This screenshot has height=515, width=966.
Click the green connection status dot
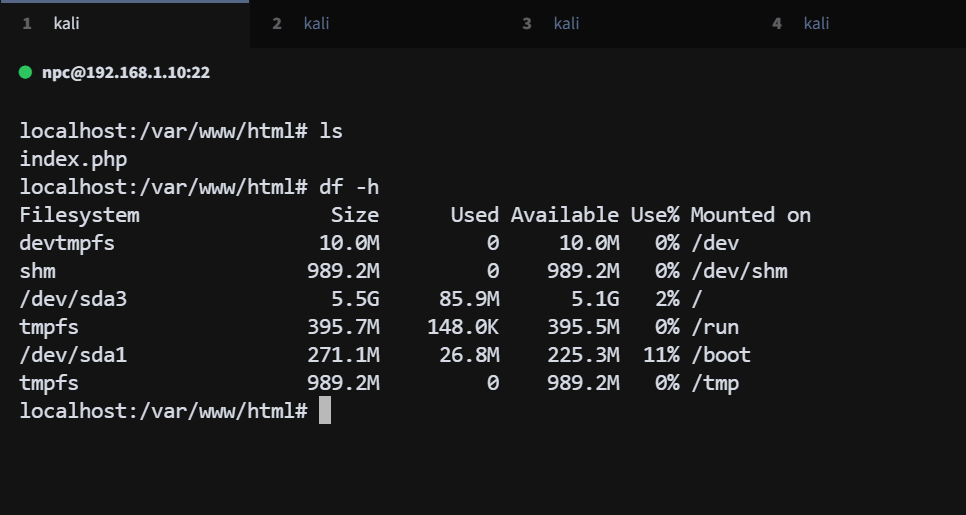click(26, 73)
